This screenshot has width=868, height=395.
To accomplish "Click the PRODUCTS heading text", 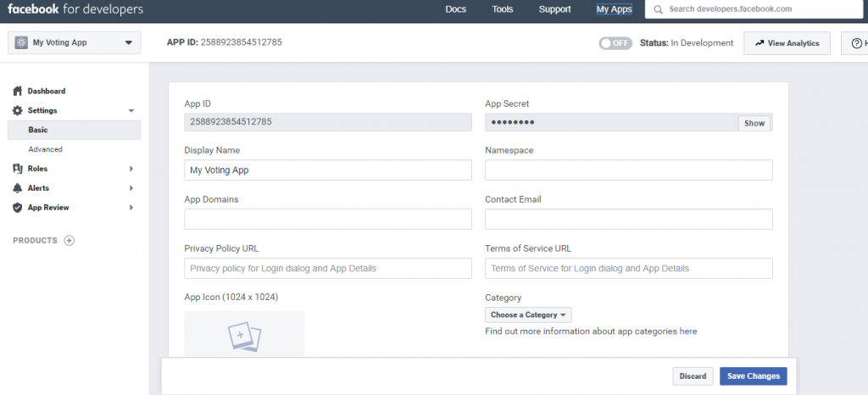I will point(35,241).
